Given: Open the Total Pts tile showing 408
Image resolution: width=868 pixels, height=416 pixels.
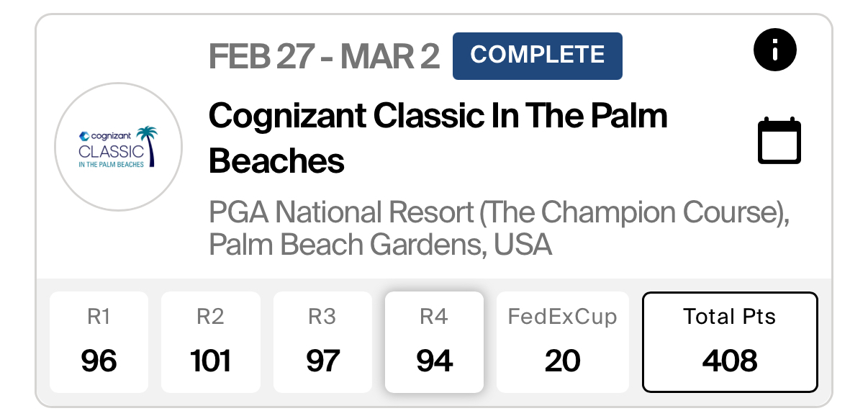Looking at the screenshot, I should (x=730, y=342).
